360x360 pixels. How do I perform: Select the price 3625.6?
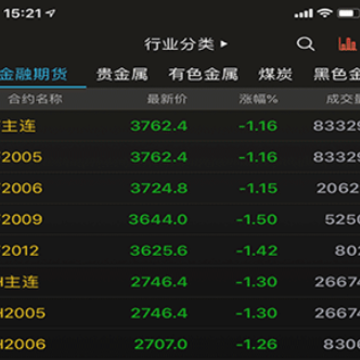158,251
